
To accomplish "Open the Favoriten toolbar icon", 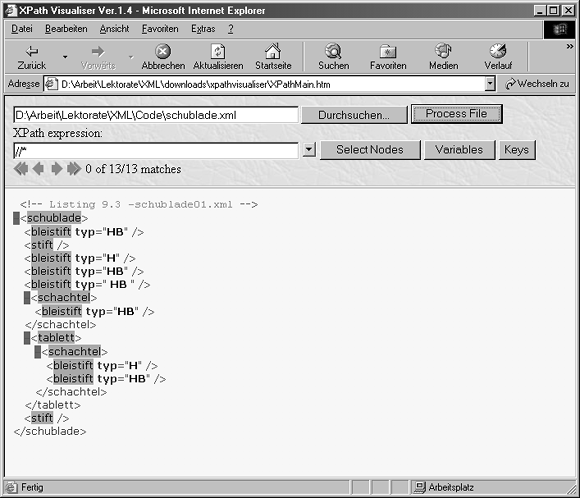I will tap(388, 52).
